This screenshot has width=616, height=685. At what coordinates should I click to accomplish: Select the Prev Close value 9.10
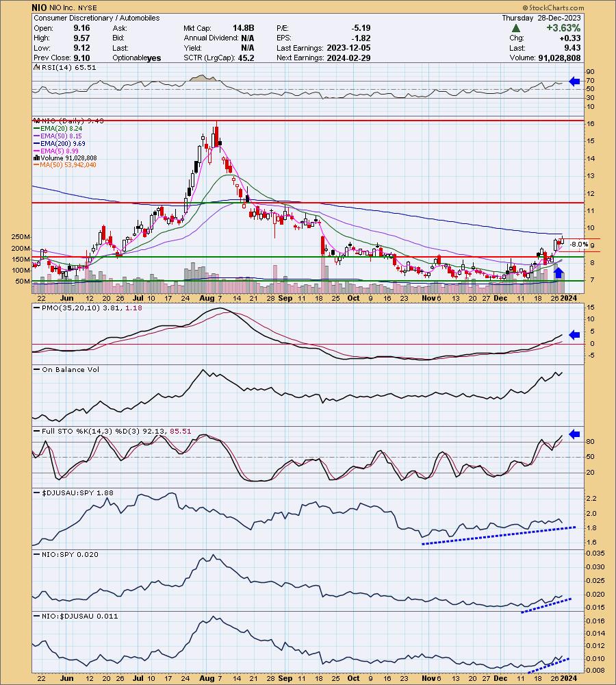(81, 58)
